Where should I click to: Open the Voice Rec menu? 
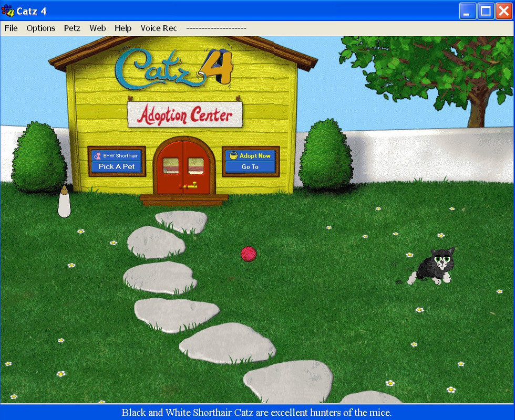click(159, 28)
